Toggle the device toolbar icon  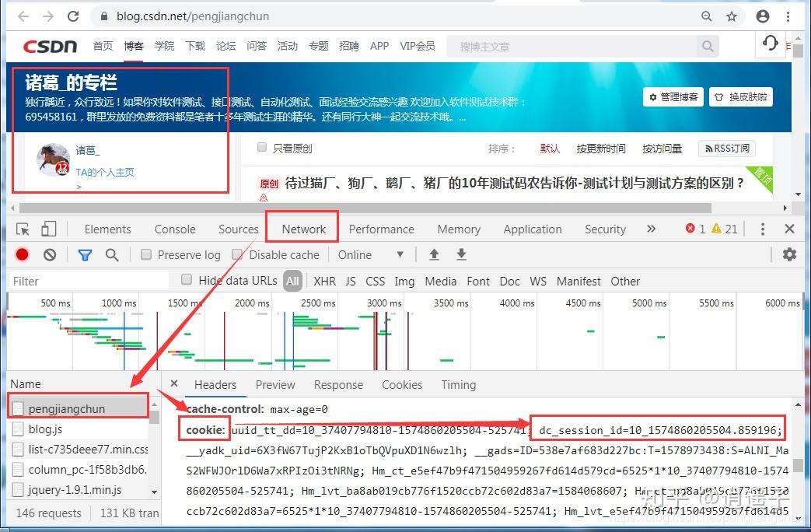point(49,229)
